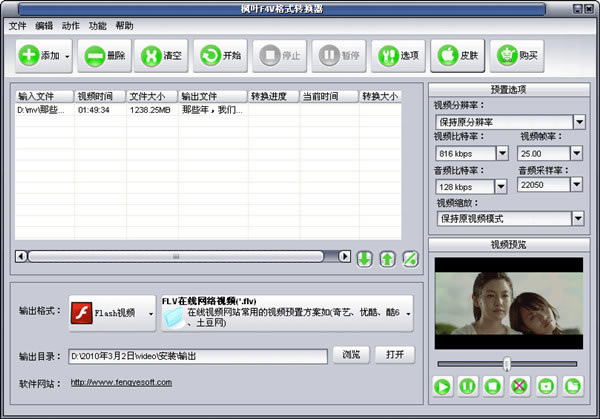This screenshot has width=600, height=419.
Task: Expand the 视频分辨率 resolution dropdown
Action: click(x=578, y=122)
